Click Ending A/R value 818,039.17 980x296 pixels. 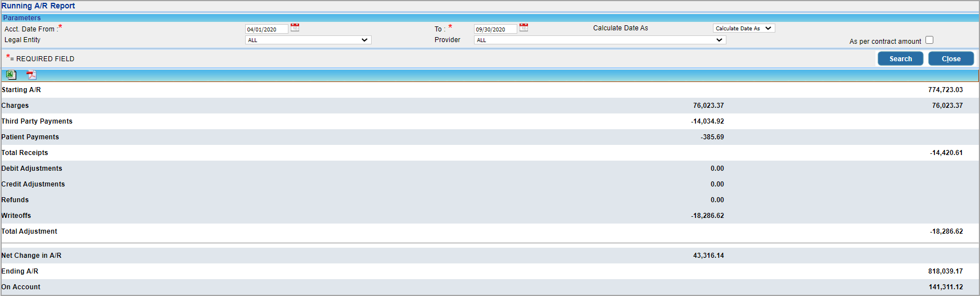946,271
